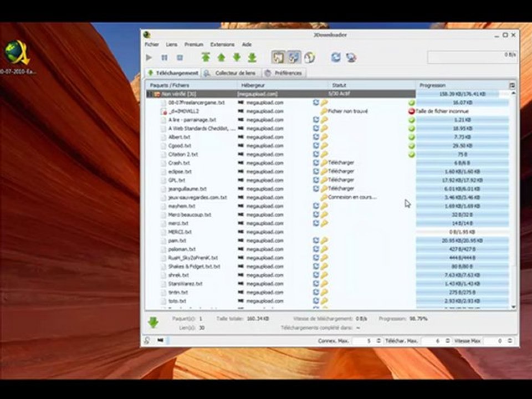Sort by Progression column header
The image size is (532, 399).
(x=462, y=85)
